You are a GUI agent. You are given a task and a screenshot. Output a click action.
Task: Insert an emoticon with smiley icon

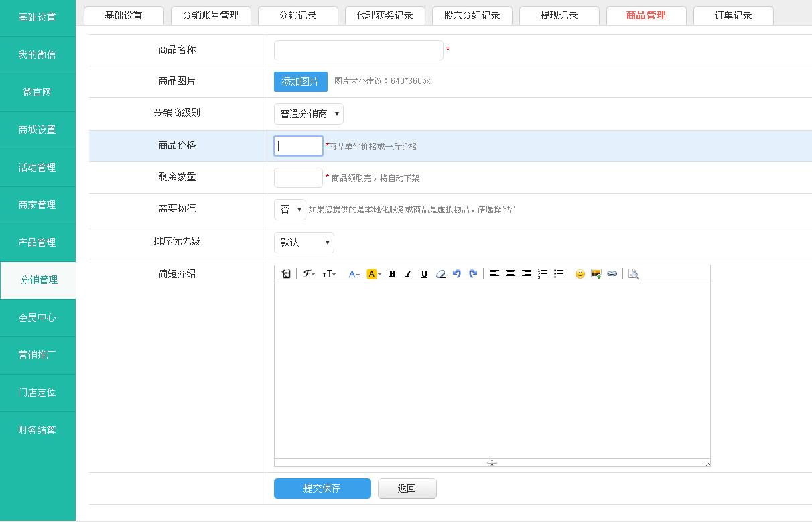580,274
